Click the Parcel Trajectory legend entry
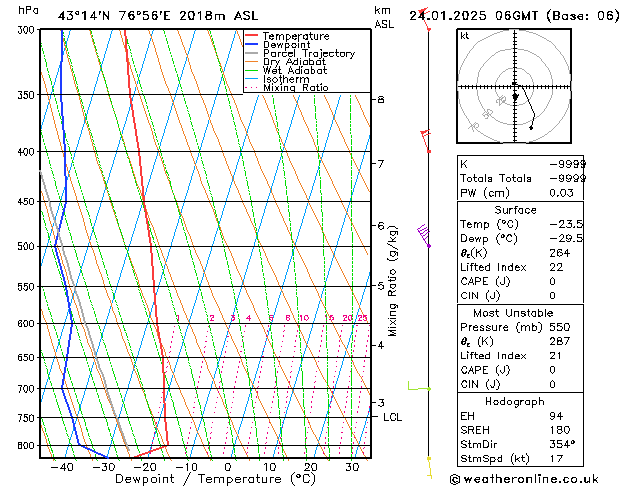The image size is (629, 486). [x=300, y=53]
